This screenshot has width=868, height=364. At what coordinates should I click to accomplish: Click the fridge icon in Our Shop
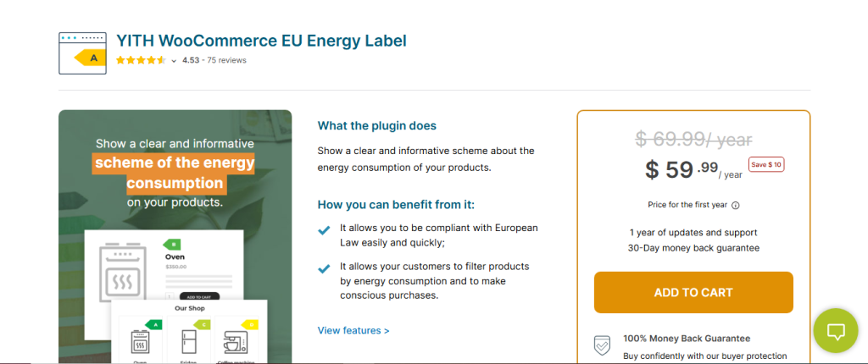point(188,342)
